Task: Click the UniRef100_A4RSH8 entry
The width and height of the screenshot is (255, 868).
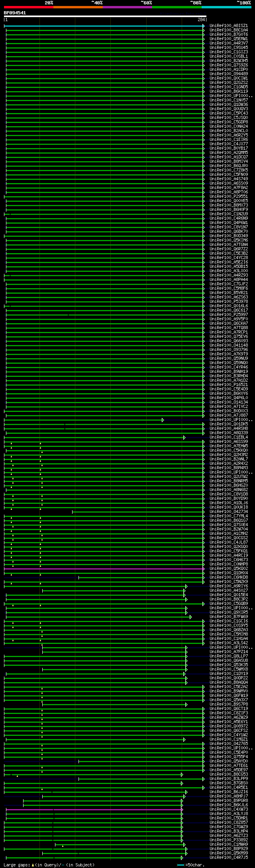Action: point(229,429)
